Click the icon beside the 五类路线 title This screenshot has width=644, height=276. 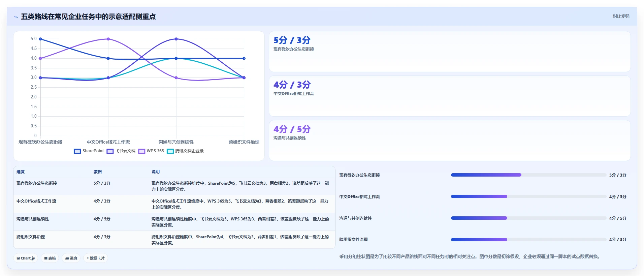16,17
